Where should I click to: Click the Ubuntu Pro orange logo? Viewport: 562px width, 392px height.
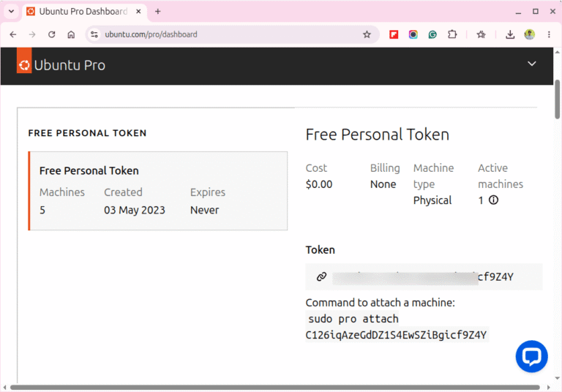[24, 61]
